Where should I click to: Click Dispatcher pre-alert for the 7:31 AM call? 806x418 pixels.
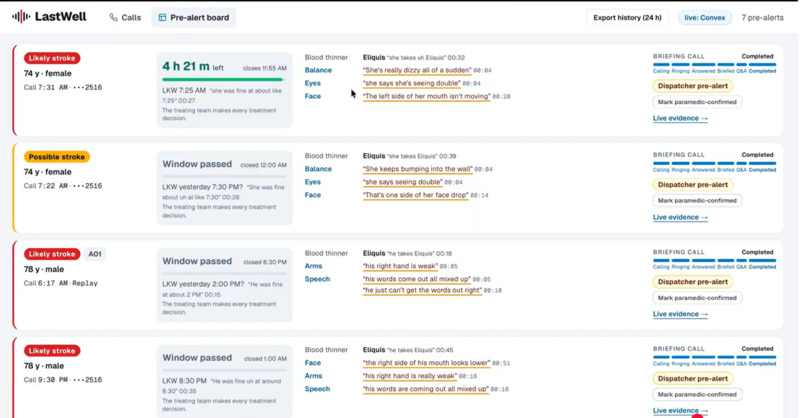693,86
